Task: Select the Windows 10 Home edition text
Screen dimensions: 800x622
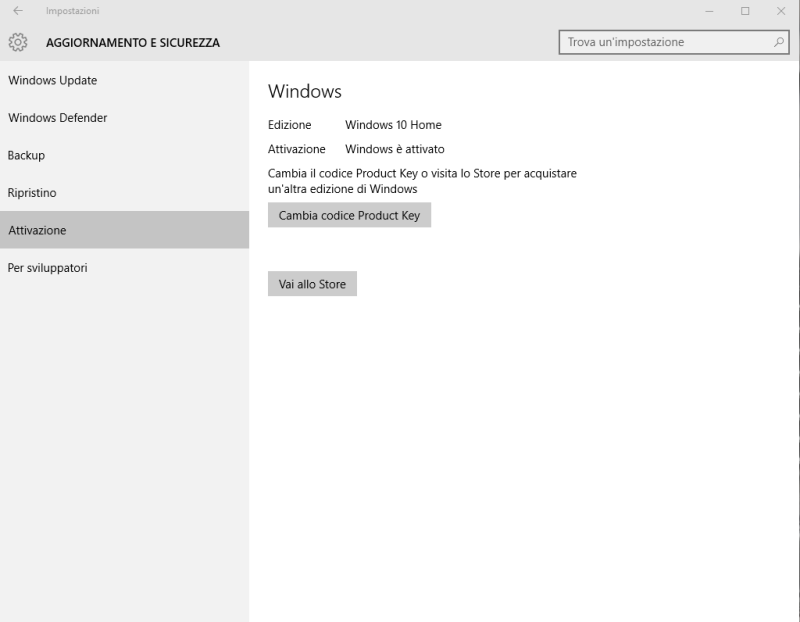Action: [x=393, y=125]
